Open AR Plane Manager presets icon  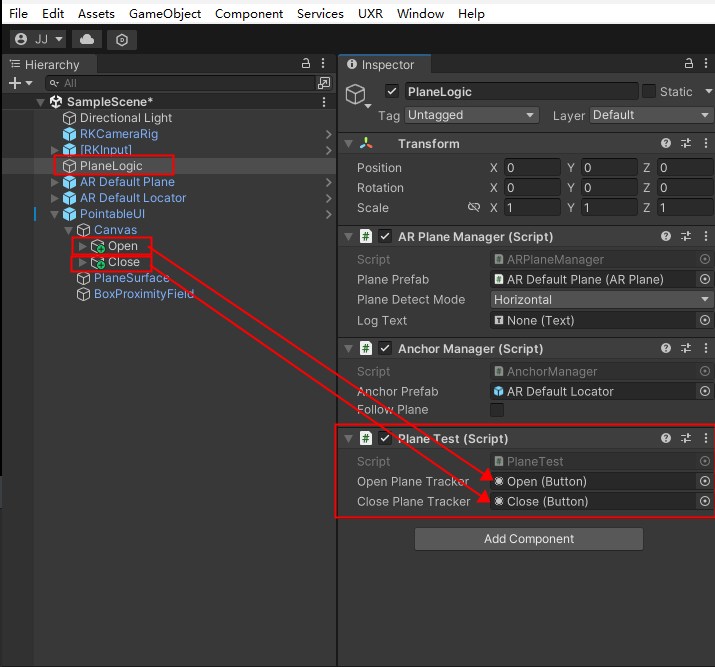686,236
